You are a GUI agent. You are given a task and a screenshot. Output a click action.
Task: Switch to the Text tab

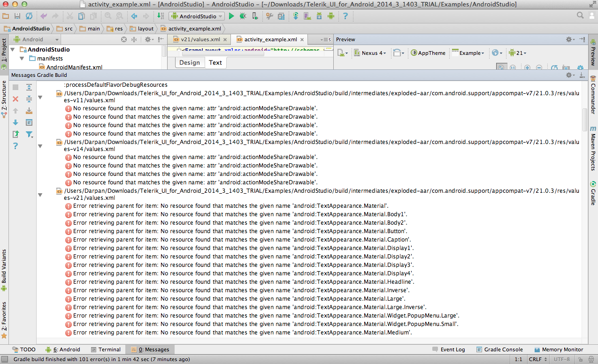(x=215, y=62)
